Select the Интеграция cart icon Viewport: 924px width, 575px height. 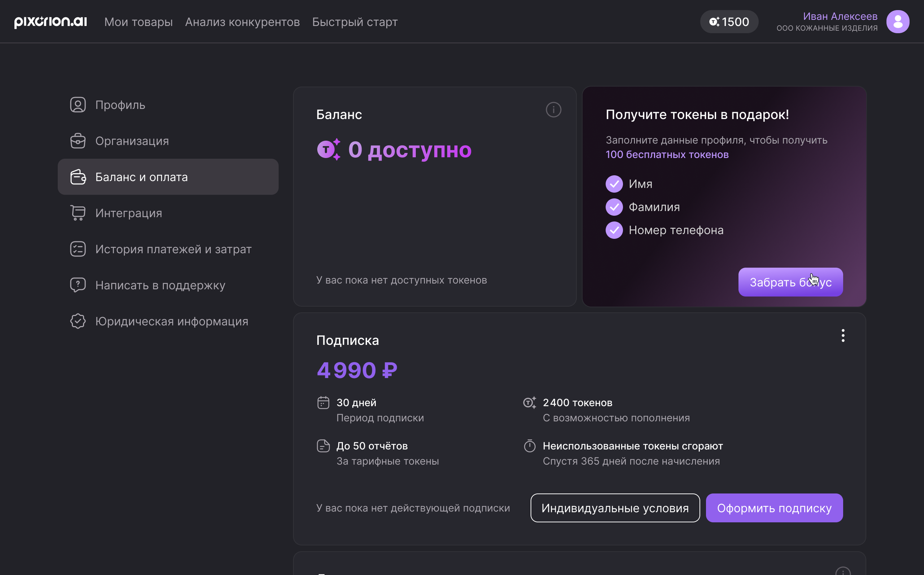tap(78, 213)
